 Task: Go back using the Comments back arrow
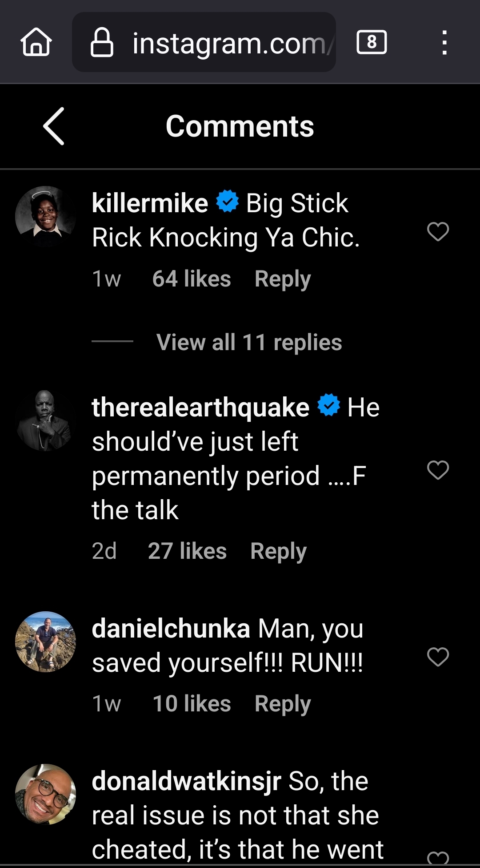pyautogui.click(x=54, y=126)
